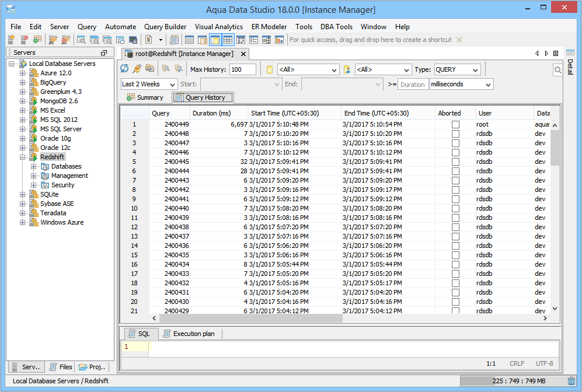This screenshot has height=392, width=582.
Task: Show the tab list icon at top right
Action: [x=556, y=54]
